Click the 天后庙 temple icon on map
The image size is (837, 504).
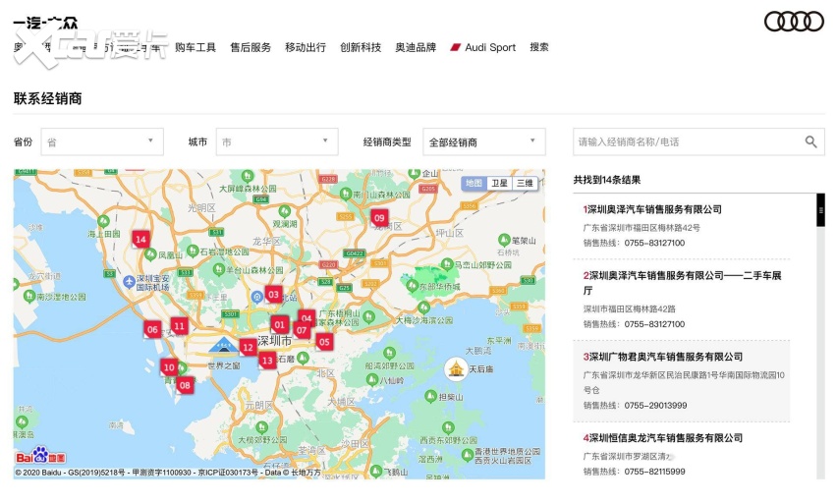455,369
